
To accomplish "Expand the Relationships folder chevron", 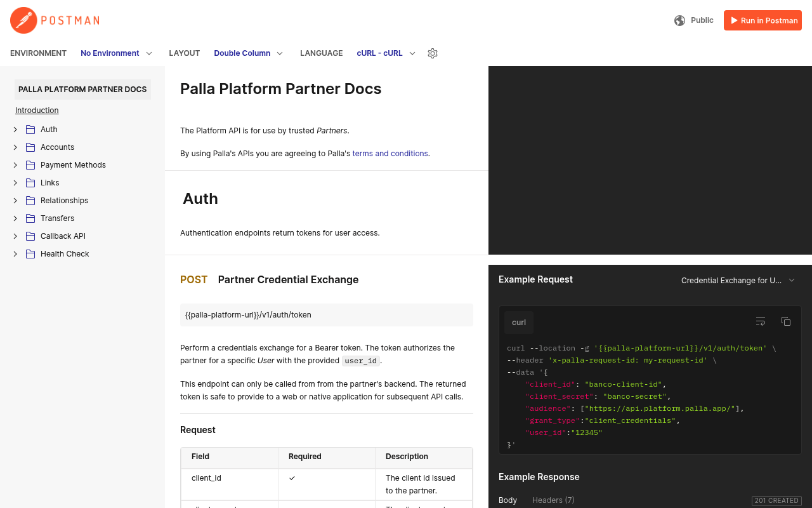I will click(15, 201).
